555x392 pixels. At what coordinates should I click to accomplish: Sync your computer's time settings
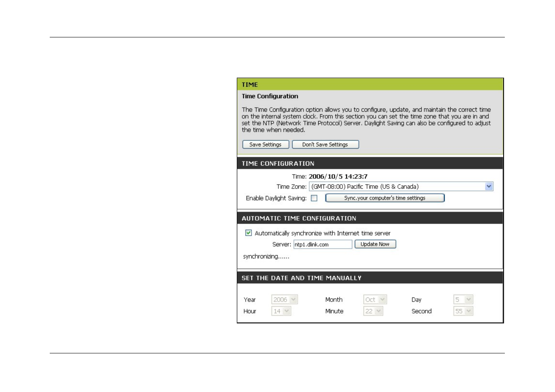point(385,198)
